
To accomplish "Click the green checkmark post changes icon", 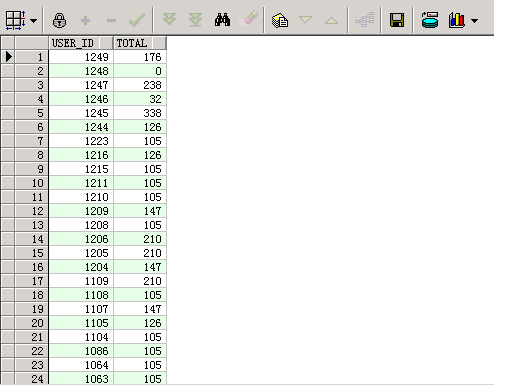I will 137,20.
